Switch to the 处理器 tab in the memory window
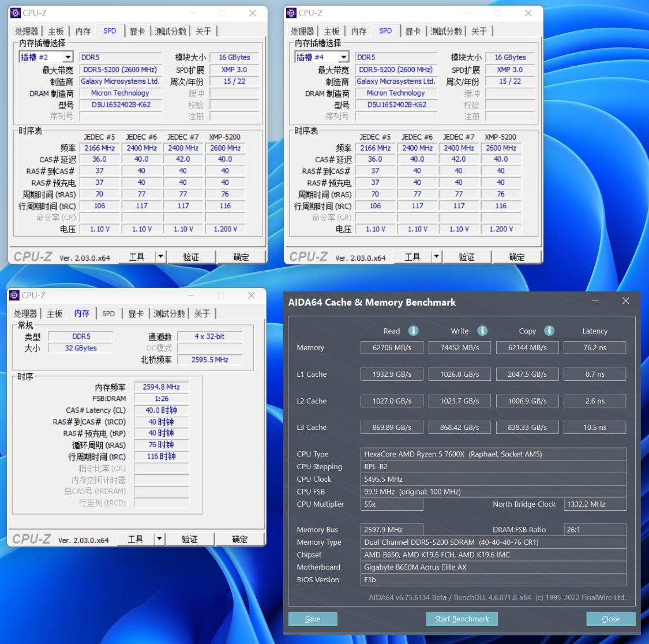Screen dimensions: 649x644 (x=27, y=313)
